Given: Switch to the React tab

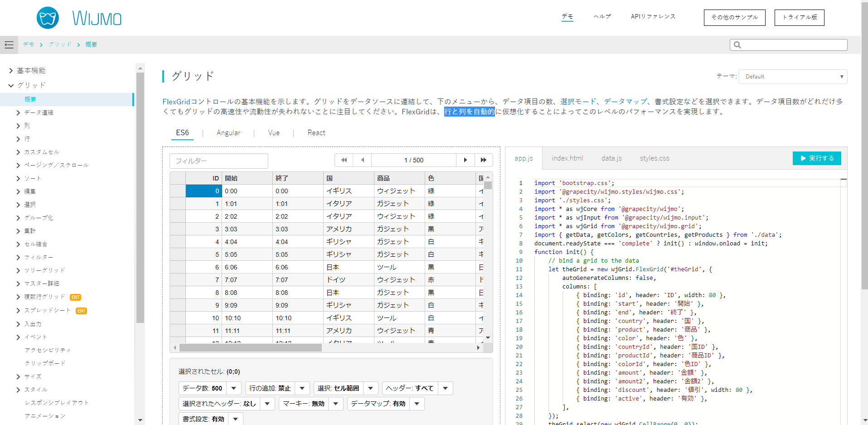Looking at the screenshot, I should click(316, 133).
